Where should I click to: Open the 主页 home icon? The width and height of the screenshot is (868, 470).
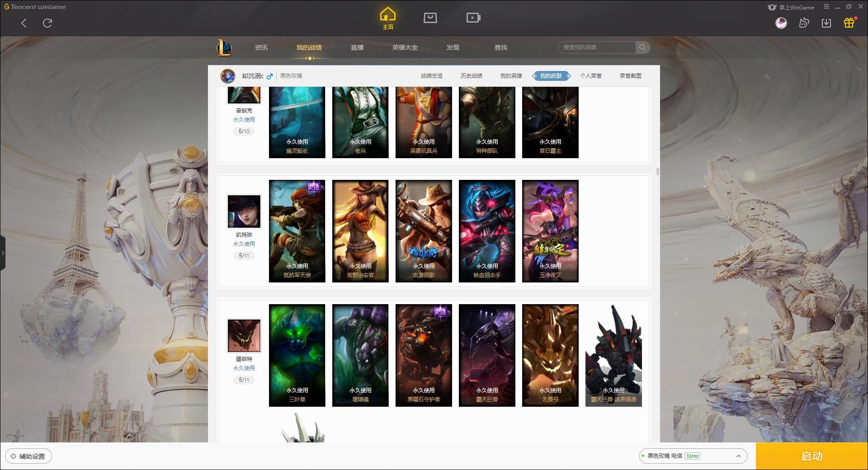388,19
